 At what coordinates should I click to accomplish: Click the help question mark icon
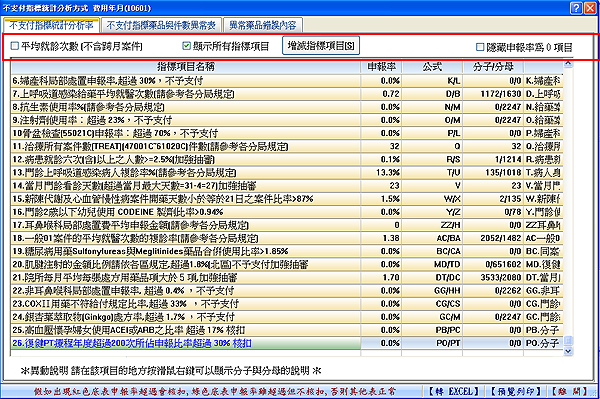[x=576, y=8]
